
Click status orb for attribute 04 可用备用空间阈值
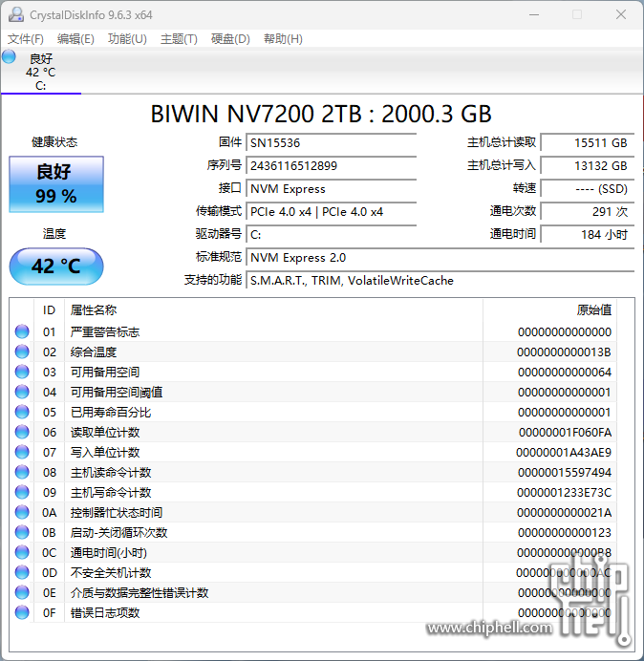22,392
